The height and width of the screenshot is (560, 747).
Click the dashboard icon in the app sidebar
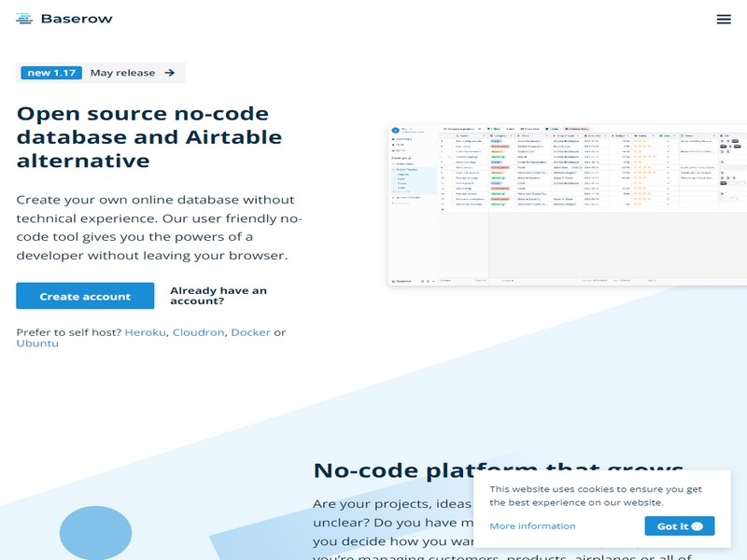(393, 139)
